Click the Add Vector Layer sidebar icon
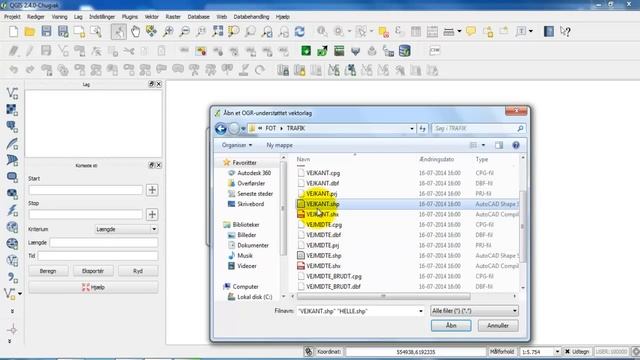Viewport: 640px width, 360px height. pos(12,93)
